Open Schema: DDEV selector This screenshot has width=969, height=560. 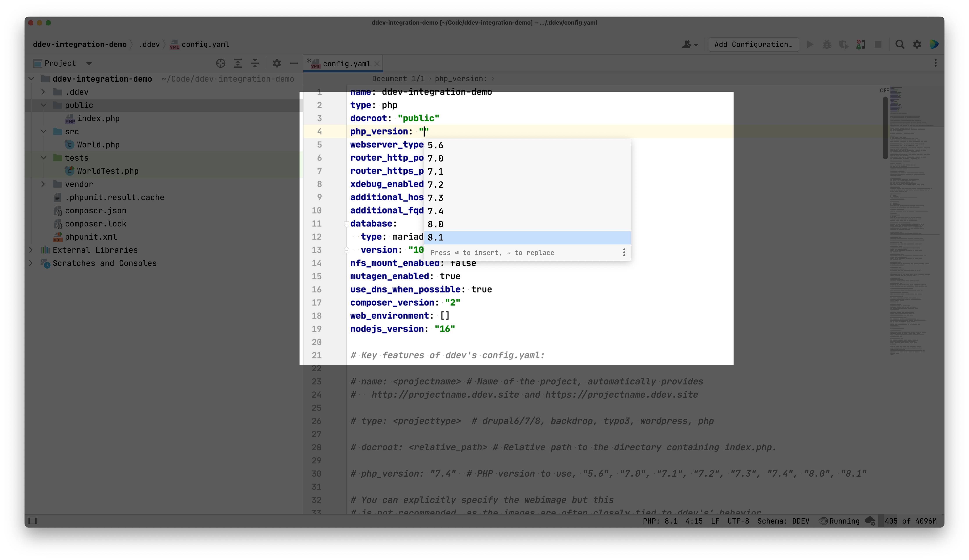[x=783, y=521]
